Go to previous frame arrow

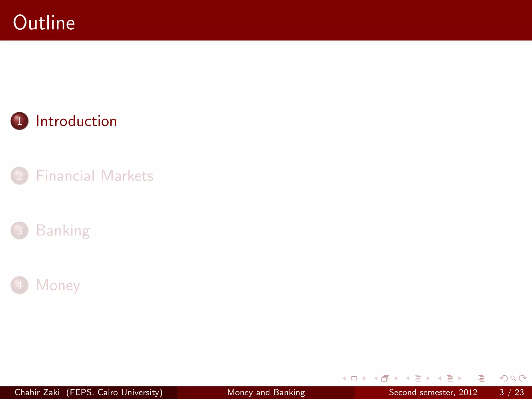pos(376,378)
